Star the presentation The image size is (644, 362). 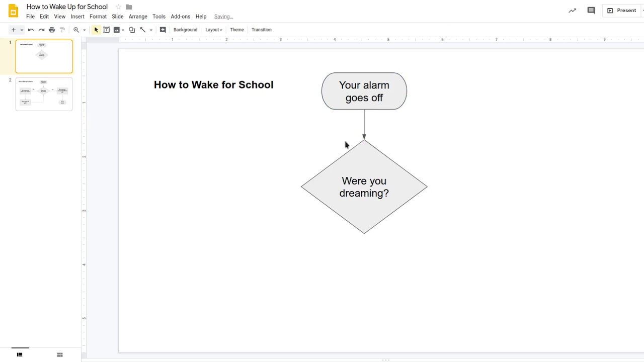pyautogui.click(x=118, y=7)
